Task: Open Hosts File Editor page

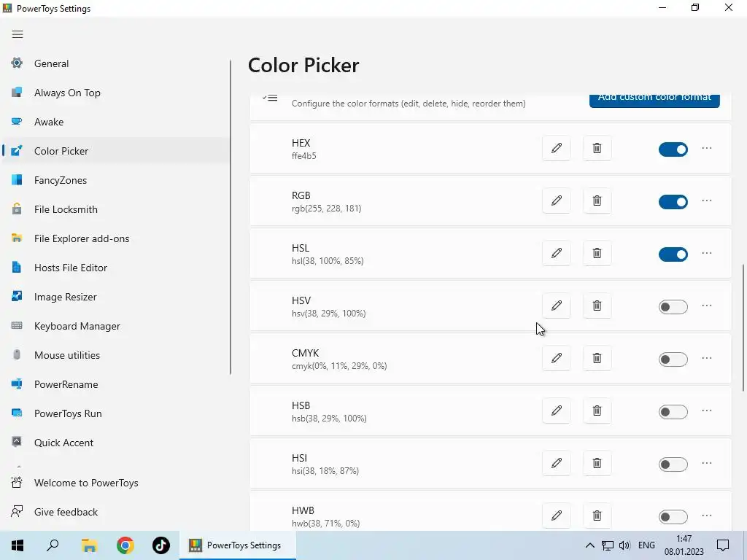Action: pyautogui.click(x=115, y=268)
